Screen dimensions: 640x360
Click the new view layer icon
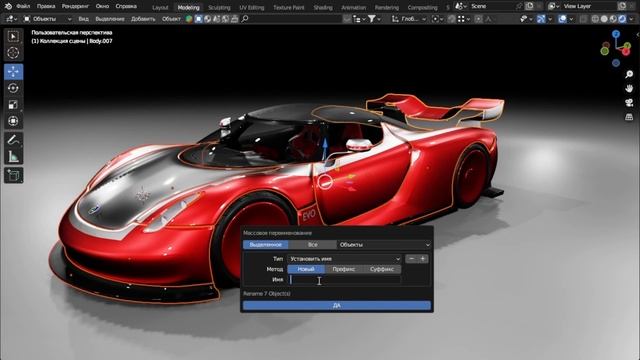click(622, 6)
